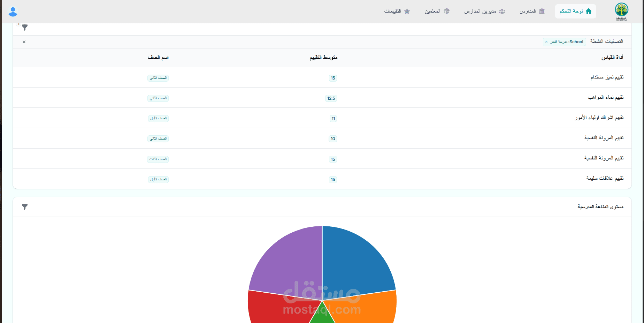Image resolution: width=644 pixels, height=323 pixels.
Task: Open the التقييمات tab
Action: coord(397,11)
